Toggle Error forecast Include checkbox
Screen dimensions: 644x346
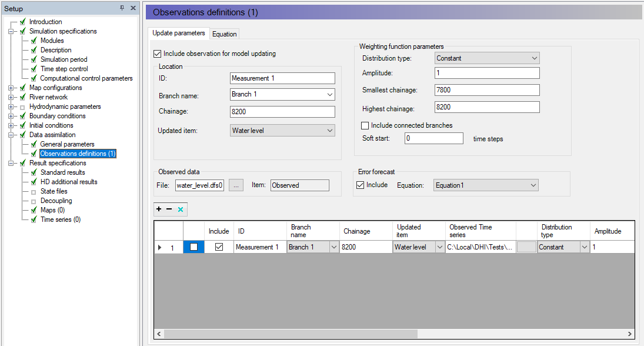pyautogui.click(x=360, y=185)
